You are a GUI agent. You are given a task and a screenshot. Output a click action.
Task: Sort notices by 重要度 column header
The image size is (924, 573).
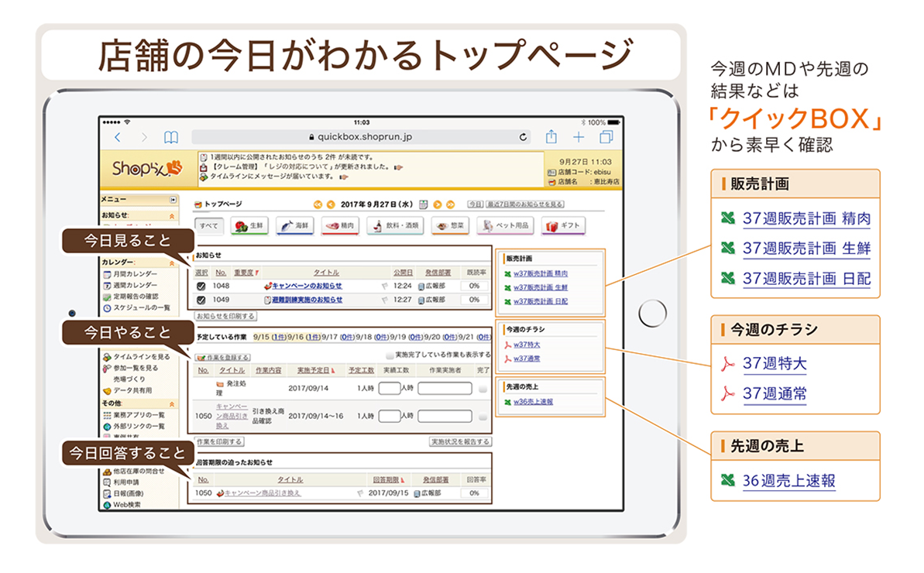coord(246,273)
